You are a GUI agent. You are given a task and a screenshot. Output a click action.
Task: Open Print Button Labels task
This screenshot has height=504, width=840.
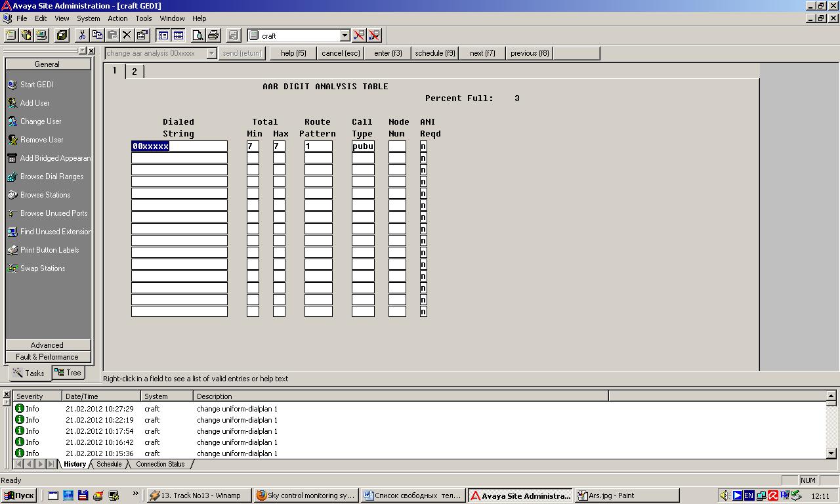click(x=49, y=250)
